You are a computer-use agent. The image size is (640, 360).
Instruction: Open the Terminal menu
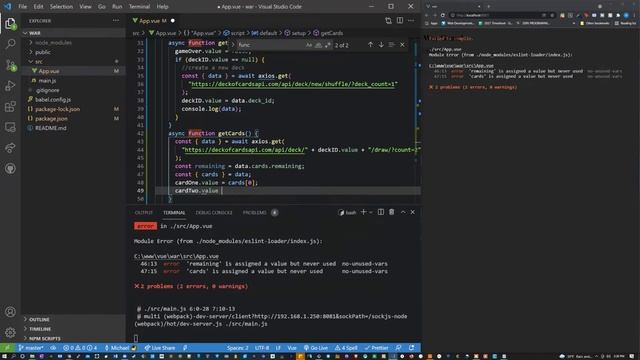(x=139, y=7)
